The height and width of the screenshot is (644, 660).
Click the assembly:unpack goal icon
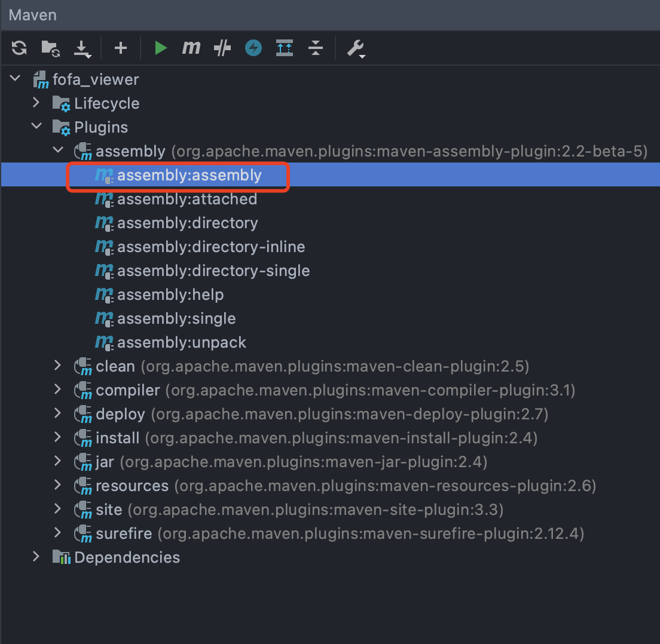pos(105,343)
